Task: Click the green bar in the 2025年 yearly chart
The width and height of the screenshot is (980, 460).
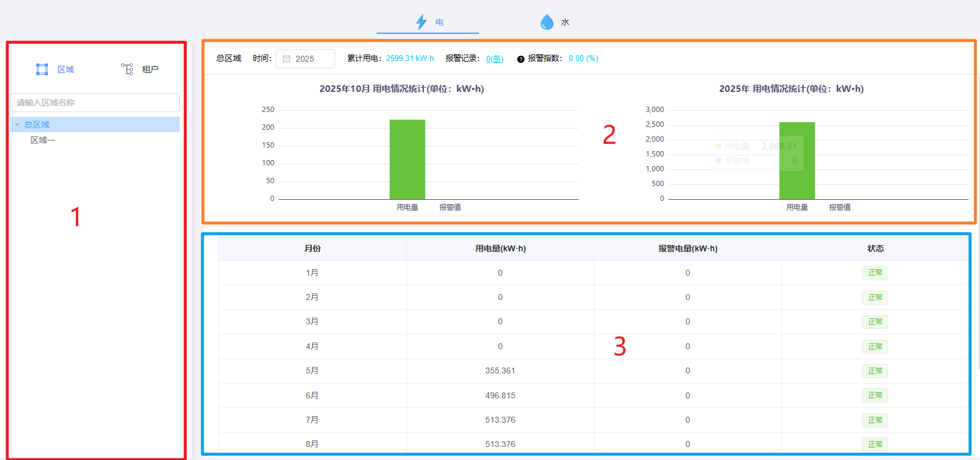Action: point(797,161)
